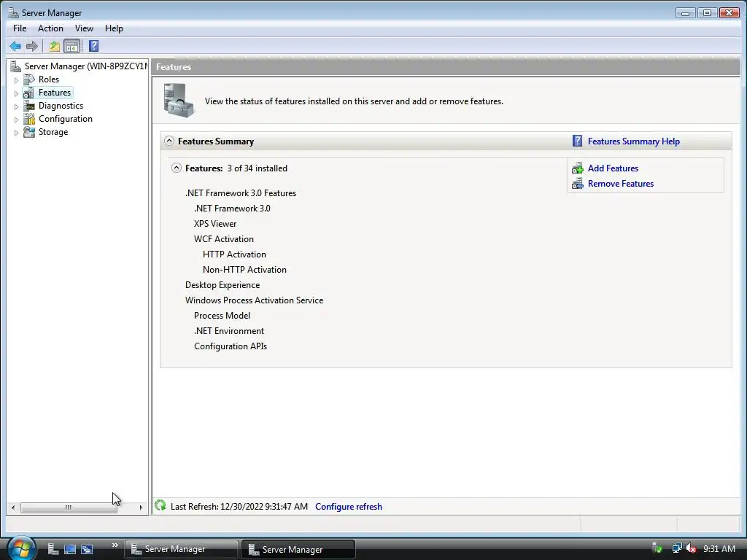
Task: Open the File menu
Action: tap(20, 28)
